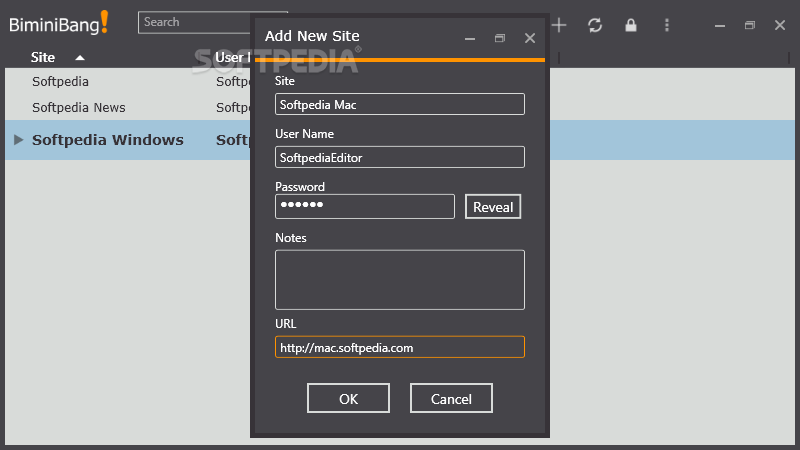Click the refresh sync icon
This screenshot has width=800, height=450.
click(x=595, y=25)
